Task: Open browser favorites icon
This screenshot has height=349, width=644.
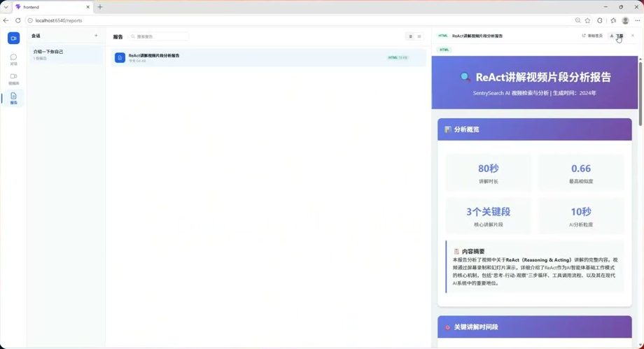Action: click(613, 20)
